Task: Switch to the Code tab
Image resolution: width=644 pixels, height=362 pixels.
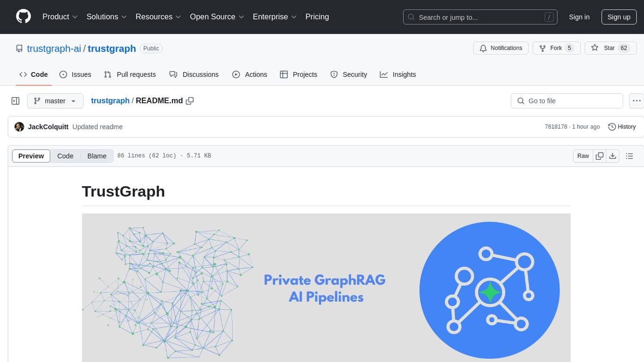Action: coord(34,74)
